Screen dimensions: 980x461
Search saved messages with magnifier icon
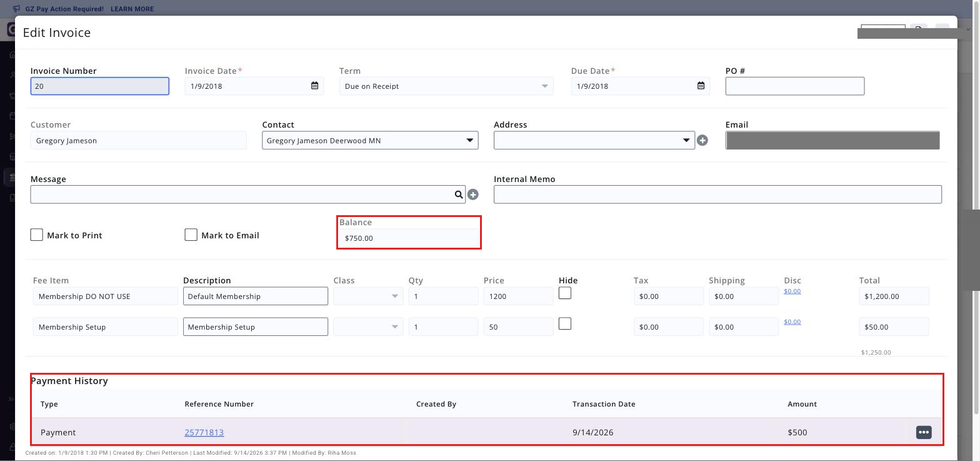(459, 195)
